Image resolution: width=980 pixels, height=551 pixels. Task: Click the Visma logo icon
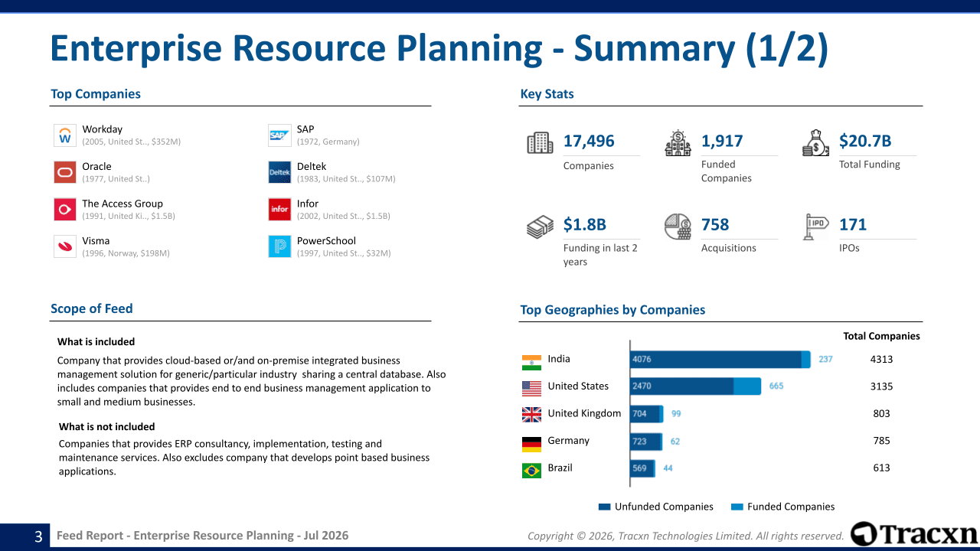point(65,246)
